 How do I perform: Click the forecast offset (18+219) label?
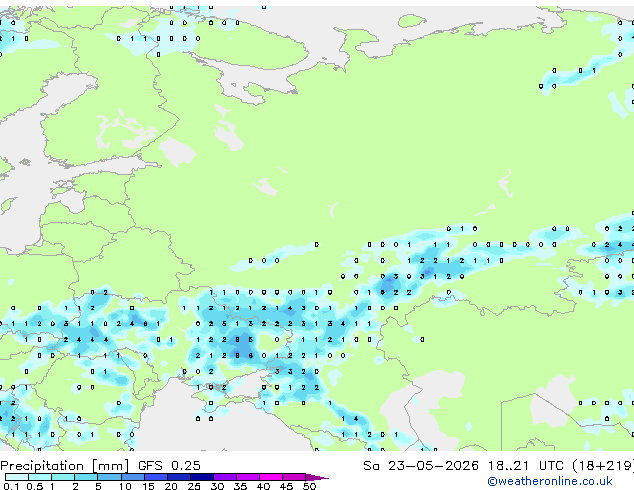[603, 466]
